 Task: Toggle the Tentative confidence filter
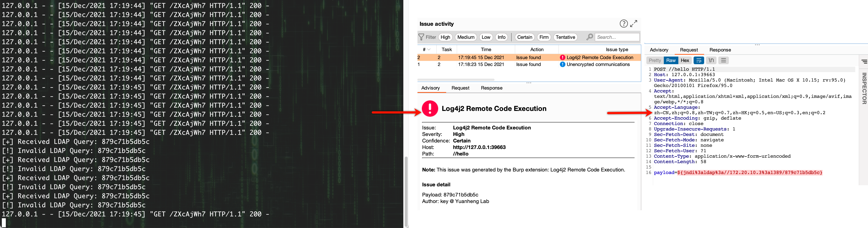(x=565, y=37)
